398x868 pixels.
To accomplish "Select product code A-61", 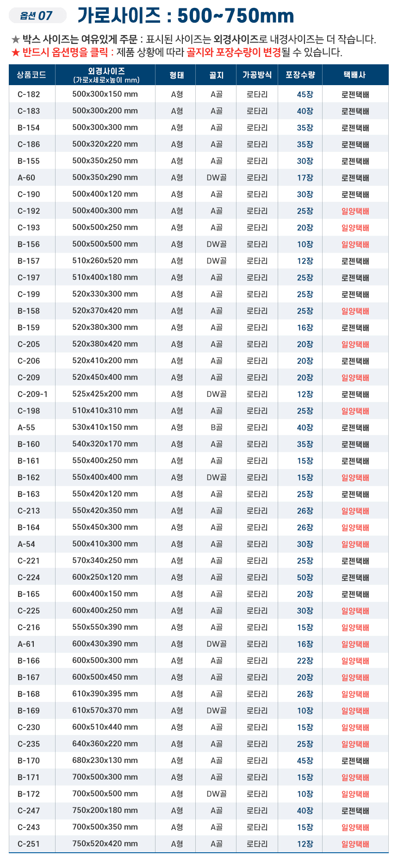I will point(26,644).
